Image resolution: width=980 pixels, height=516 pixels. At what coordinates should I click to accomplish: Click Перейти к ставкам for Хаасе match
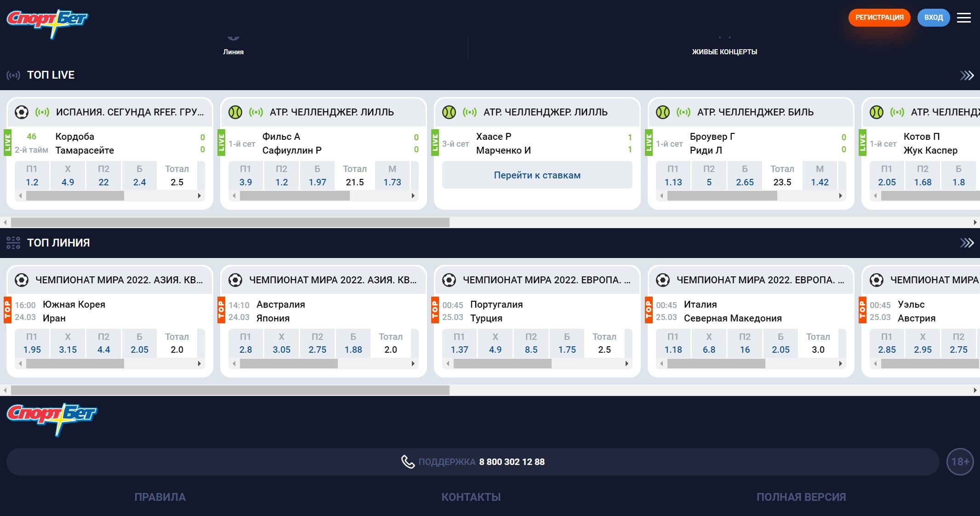(537, 175)
